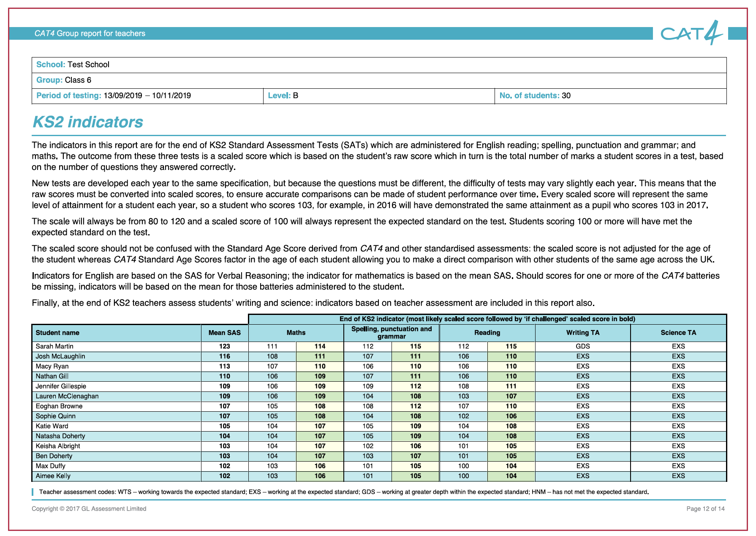Click the 'Maths' column header

296,333
